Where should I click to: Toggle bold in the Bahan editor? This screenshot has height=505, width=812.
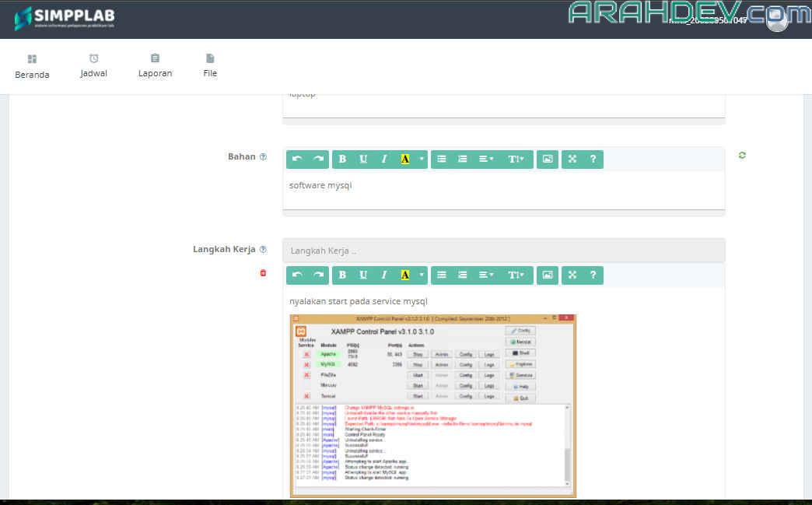342,160
